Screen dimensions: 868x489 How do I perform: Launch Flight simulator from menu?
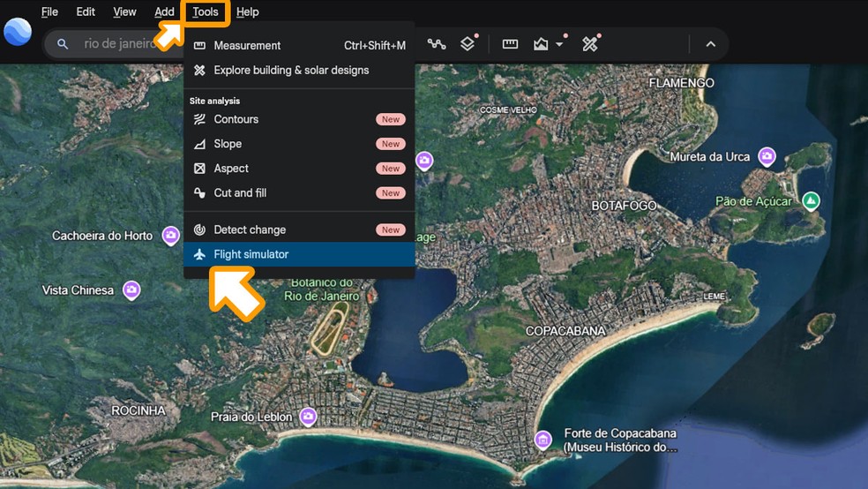(x=300, y=254)
